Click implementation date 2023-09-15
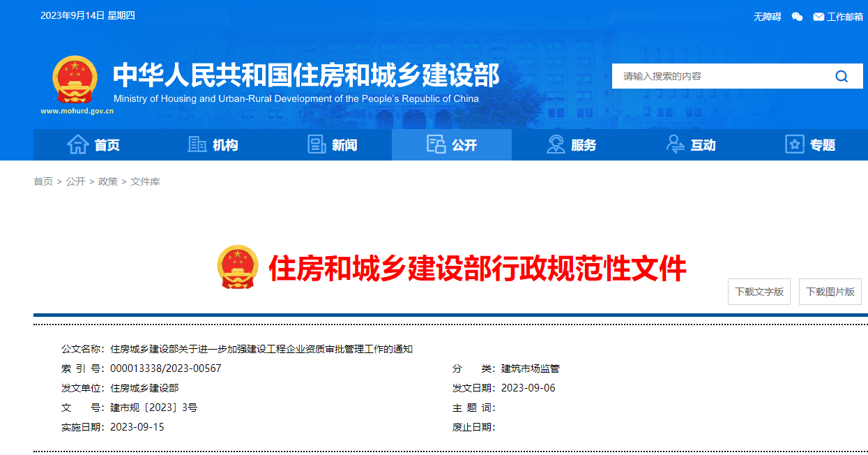This screenshot has height=455, width=868. pyautogui.click(x=137, y=427)
